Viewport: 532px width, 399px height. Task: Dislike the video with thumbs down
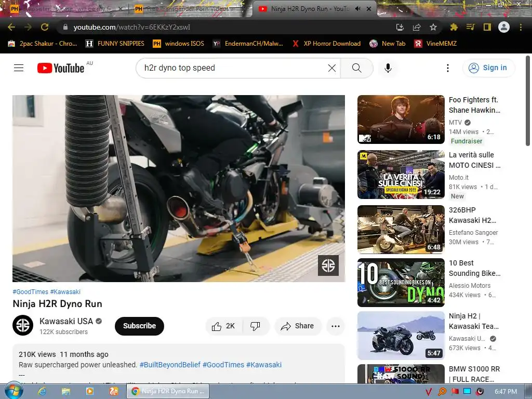click(255, 326)
